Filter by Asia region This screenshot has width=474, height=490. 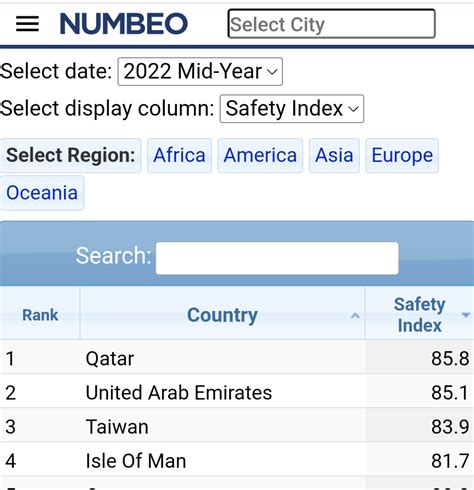click(334, 155)
